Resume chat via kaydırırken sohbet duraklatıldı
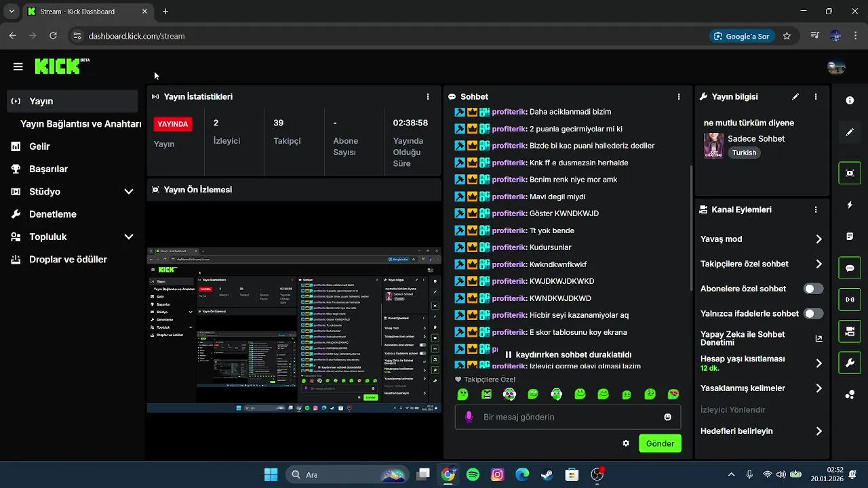 click(x=568, y=354)
